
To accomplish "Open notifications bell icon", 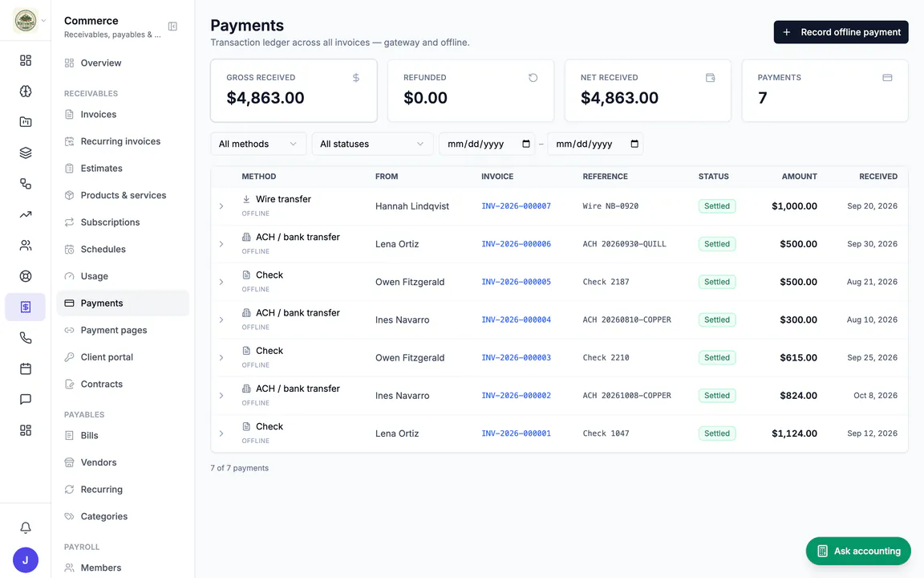I will click(x=26, y=528).
